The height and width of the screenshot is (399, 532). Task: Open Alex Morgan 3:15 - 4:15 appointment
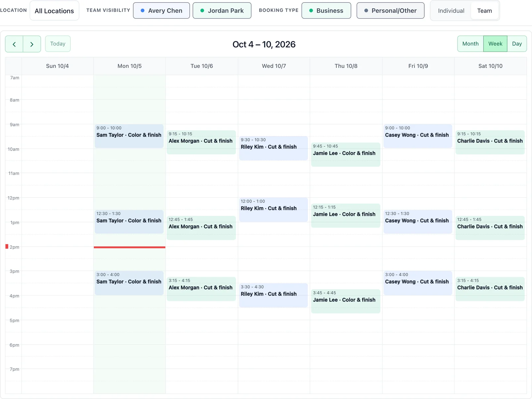[201, 289]
